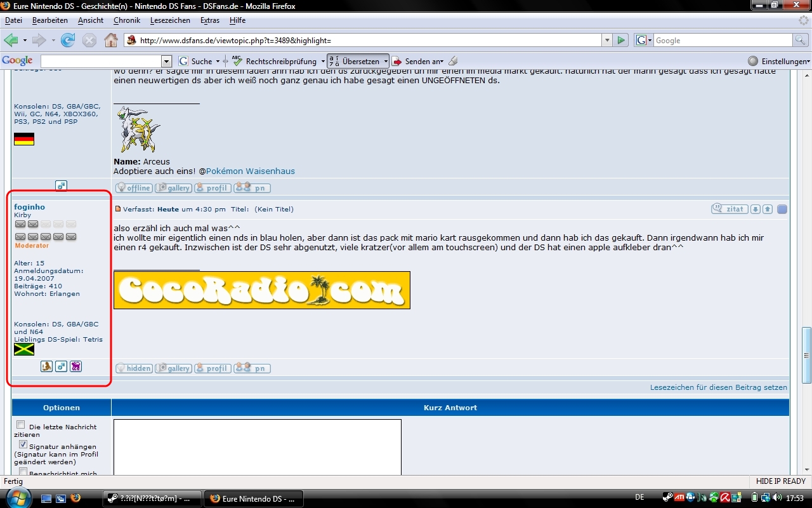
Task: Click inside the Kurz Antwort text area
Action: click(257, 446)
